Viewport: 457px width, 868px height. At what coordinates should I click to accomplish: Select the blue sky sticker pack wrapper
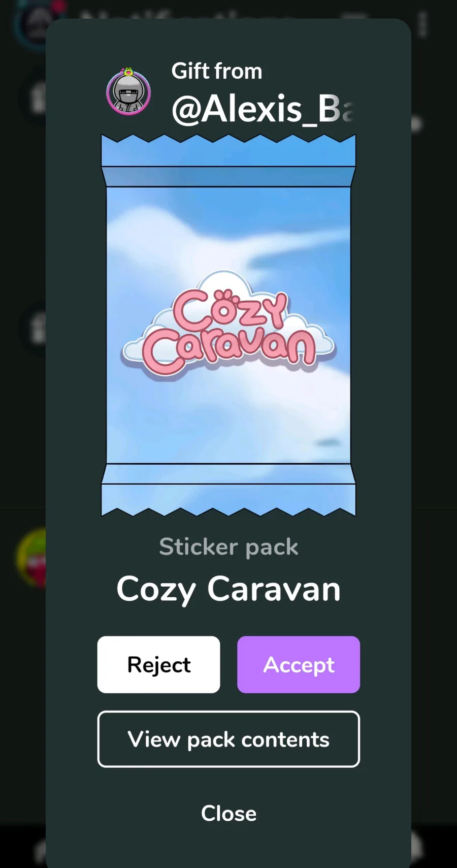tap(228, 325)
